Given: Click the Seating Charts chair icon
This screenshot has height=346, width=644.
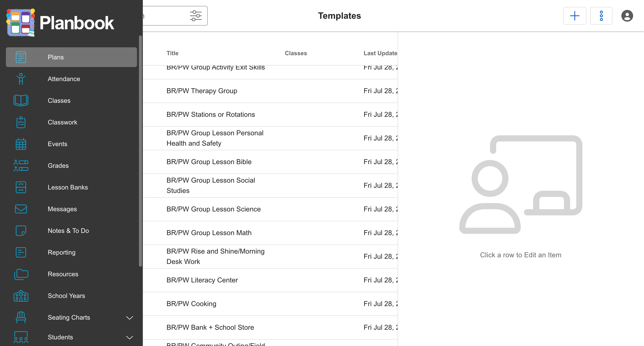Looking at the screenshot, I should tap(21, 317).
